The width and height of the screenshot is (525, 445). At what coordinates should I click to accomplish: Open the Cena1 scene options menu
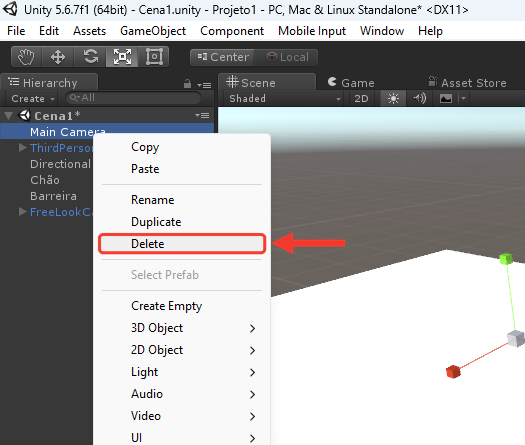coord(203,116)
